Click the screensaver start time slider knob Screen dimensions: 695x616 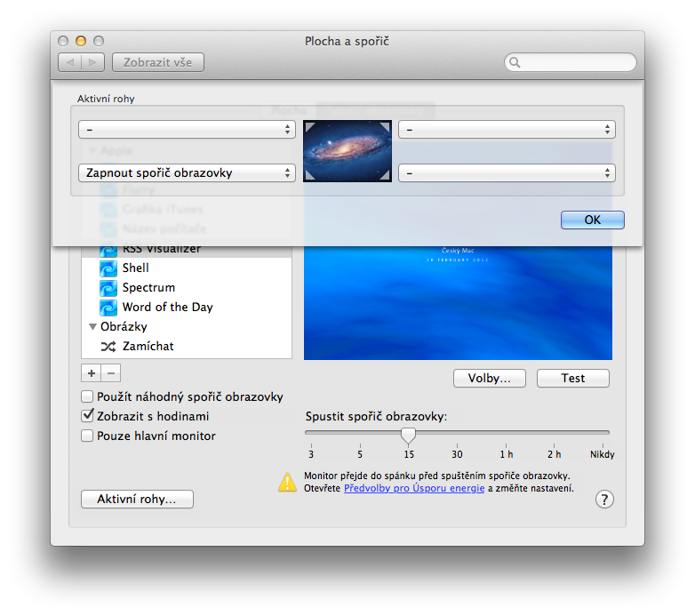coord(408,435)
